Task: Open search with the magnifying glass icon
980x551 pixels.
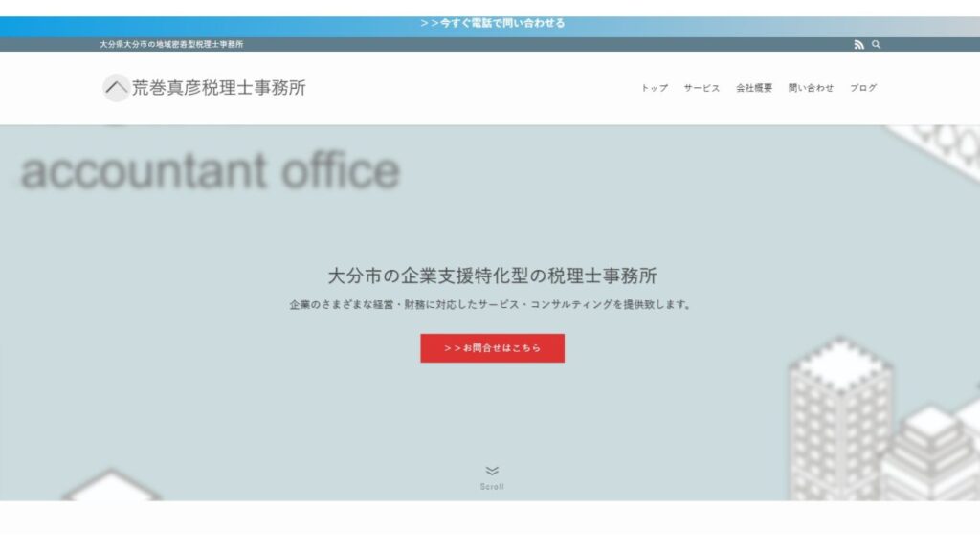Action: tap(876, 45)
